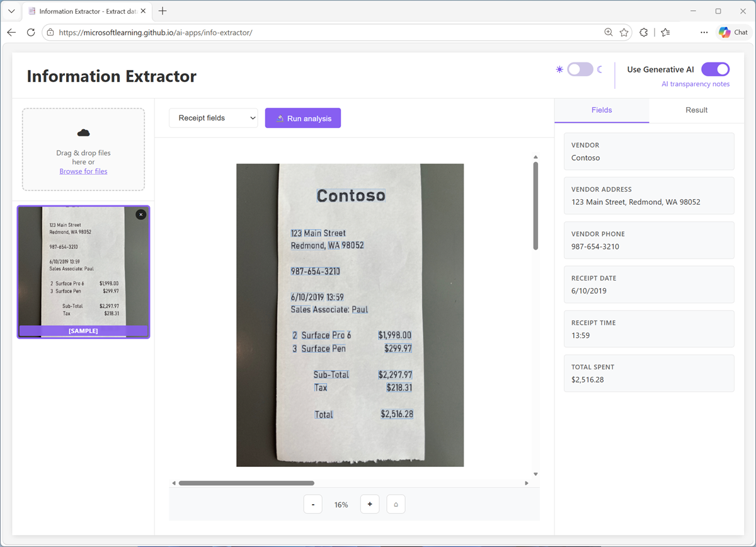This screenshot has width=756, height=547.
Task: Select the Receipt Time field card
Action: pos(649,329)
